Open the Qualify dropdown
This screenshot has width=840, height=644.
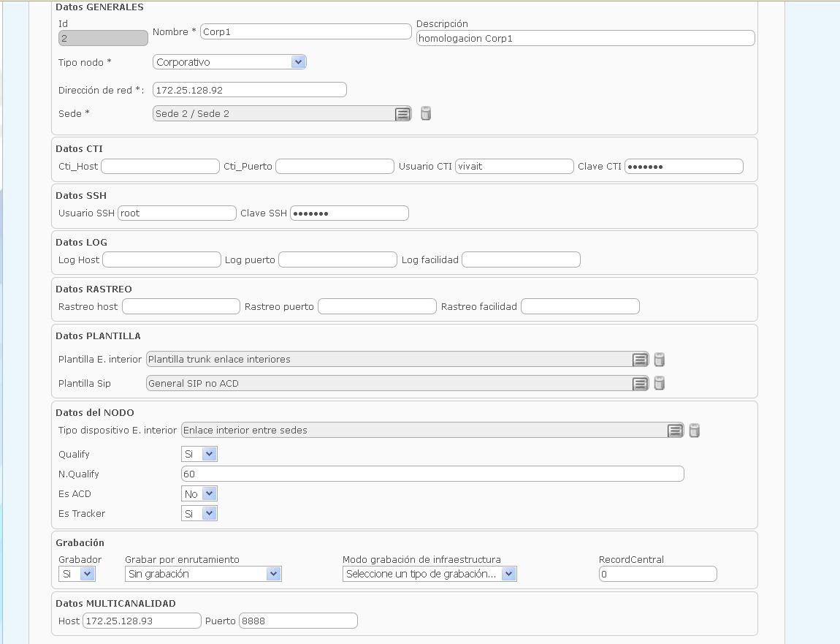(199, 454)
